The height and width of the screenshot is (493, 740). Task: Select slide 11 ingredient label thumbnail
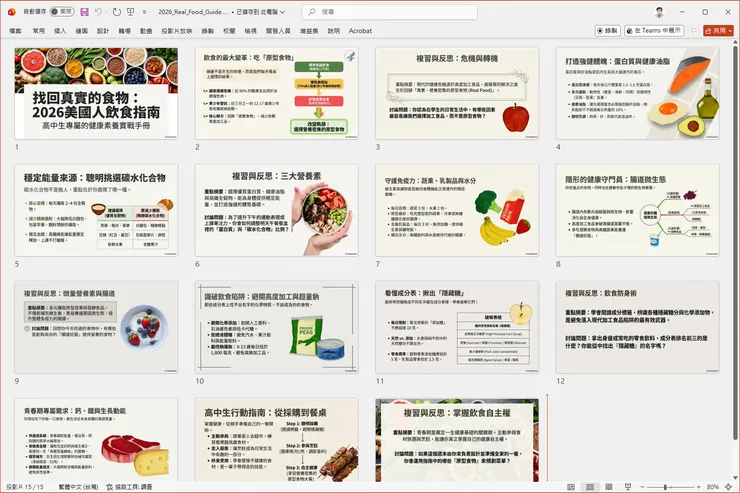[457, 327]
